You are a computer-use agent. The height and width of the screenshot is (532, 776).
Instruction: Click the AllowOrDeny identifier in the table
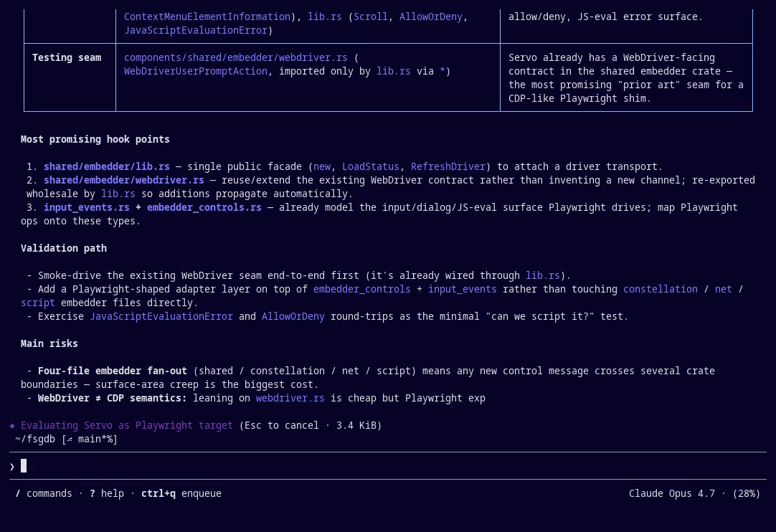point(430,16)
